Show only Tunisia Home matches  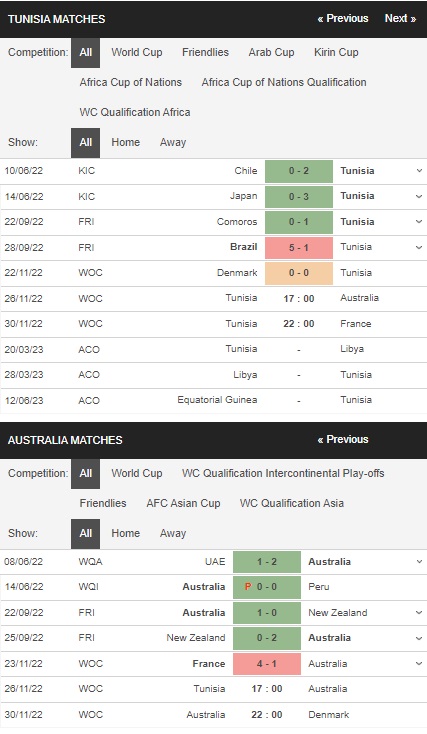[125, 142]
